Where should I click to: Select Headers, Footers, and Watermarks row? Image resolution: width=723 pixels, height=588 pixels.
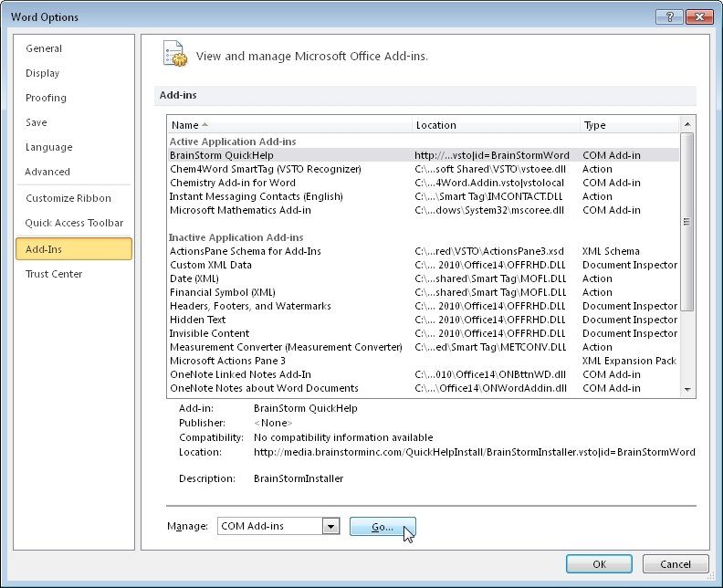point(424,306)
